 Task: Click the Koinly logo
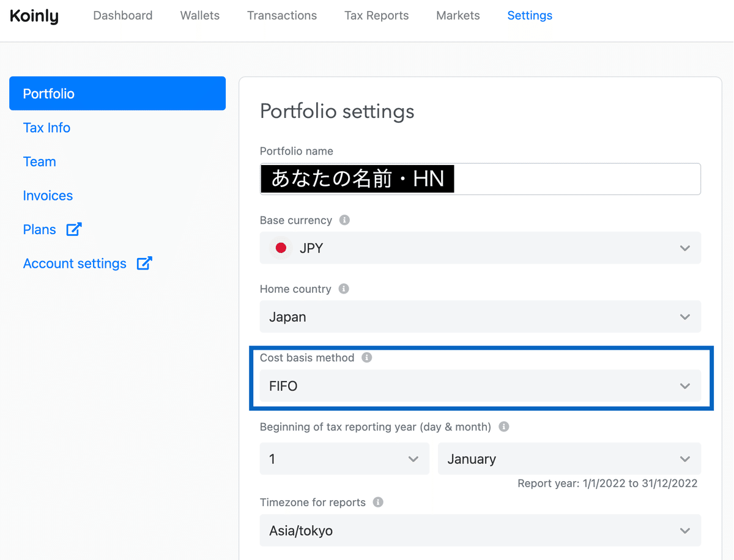point(34,16)
